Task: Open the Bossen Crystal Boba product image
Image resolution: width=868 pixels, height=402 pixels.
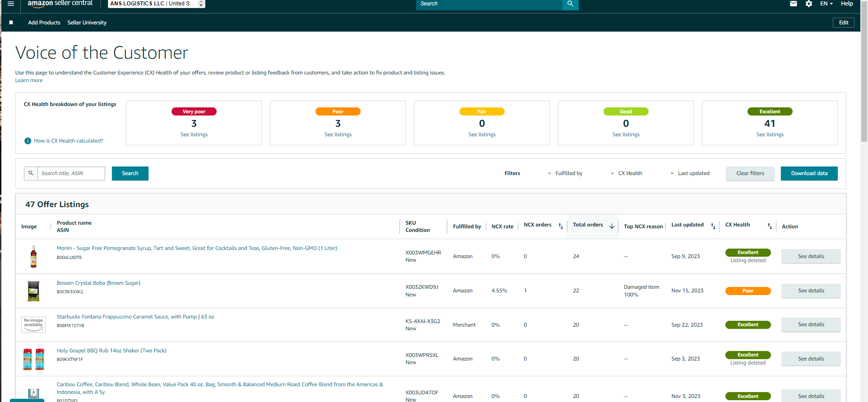Action: pyautogui.click(x=33, y=291)
